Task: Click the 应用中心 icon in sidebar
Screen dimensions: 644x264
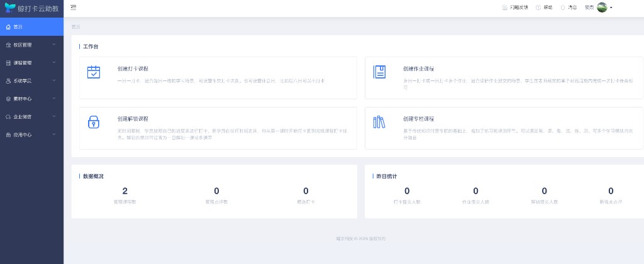Action: pyautogui.click(x=8, y=135)
